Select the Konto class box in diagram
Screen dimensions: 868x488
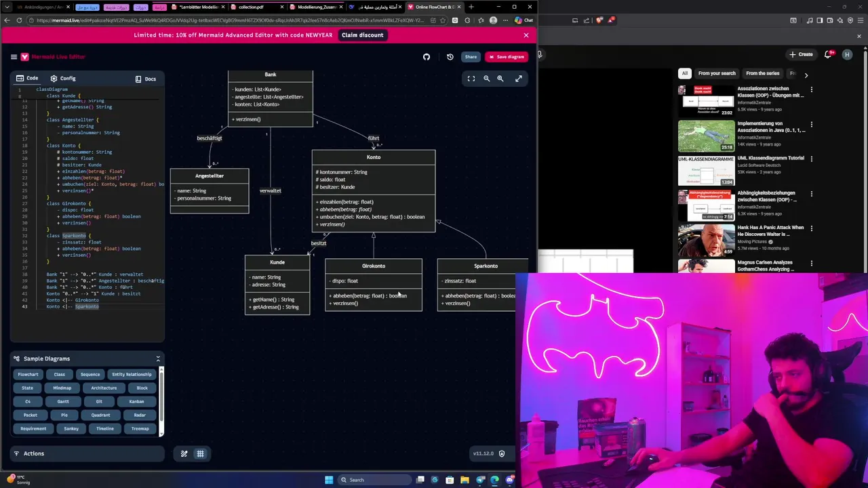[x=374, y=191]
